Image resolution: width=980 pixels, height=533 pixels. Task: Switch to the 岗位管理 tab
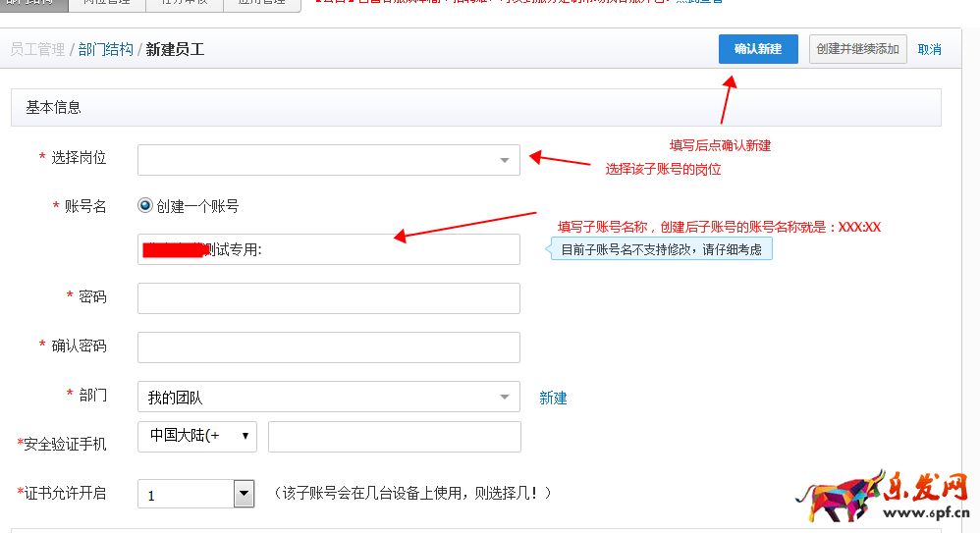coord(106,3)
